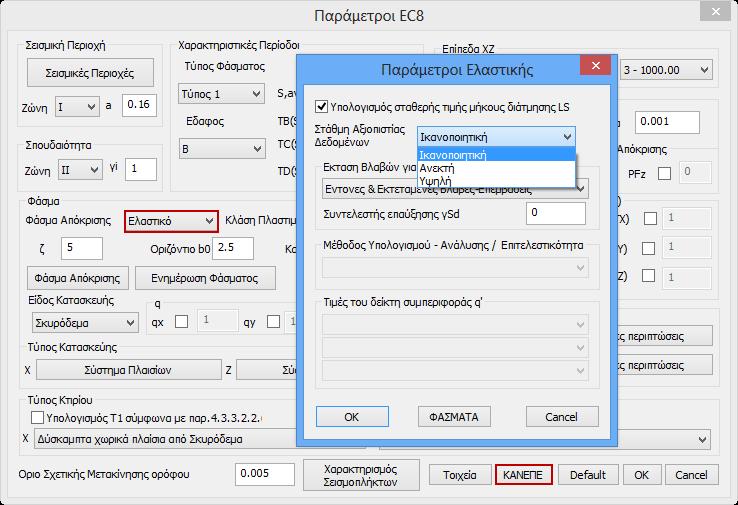Pick Ικανοποιητική highlighted list option
This screenshot has width=738, height=505.
497,155
